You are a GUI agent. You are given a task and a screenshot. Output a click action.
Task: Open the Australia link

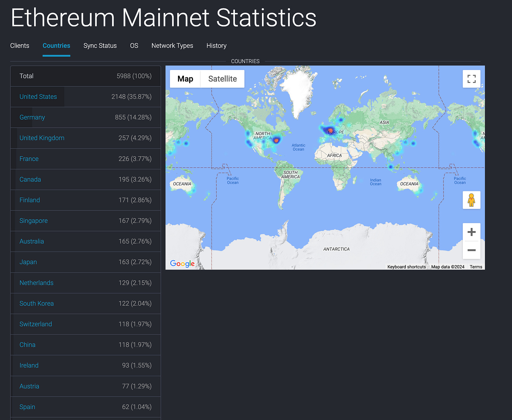click(32, 241)
